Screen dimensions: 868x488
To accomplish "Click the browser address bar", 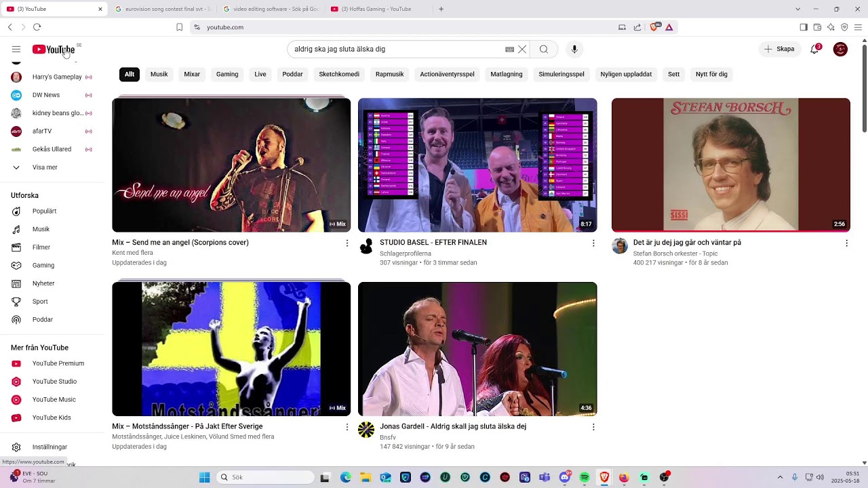I will coord(407,27).
